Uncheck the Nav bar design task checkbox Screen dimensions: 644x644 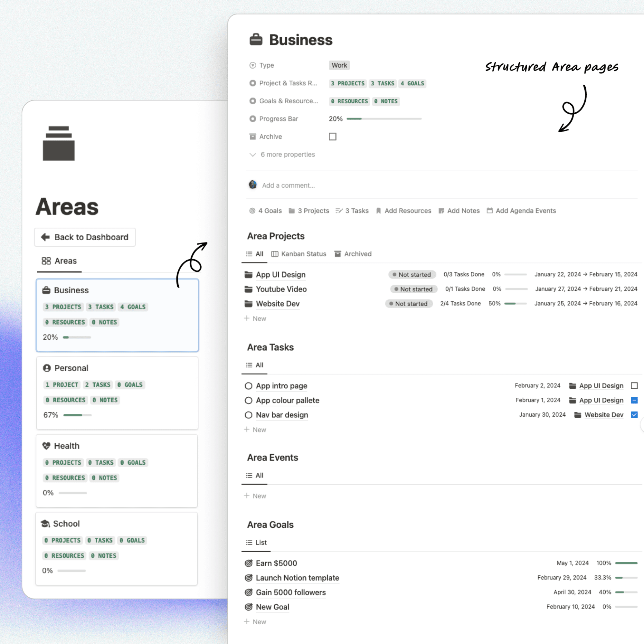click(x=634, y=415)
